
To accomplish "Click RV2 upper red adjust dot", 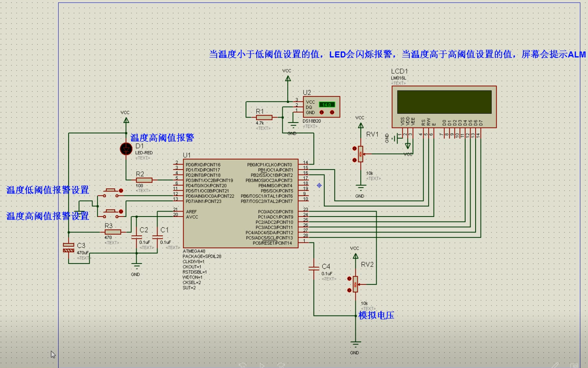I will pos(349,279).
